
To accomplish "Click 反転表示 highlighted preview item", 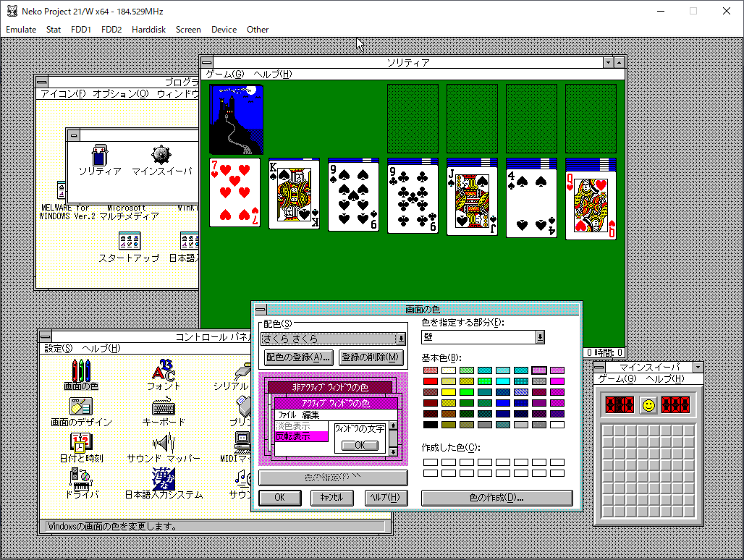I will 301,436.
